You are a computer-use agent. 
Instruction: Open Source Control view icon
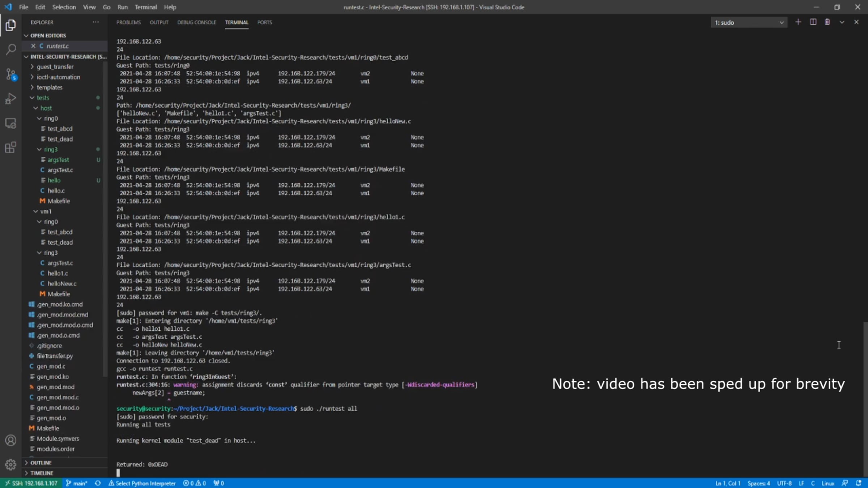coord(11,74)
